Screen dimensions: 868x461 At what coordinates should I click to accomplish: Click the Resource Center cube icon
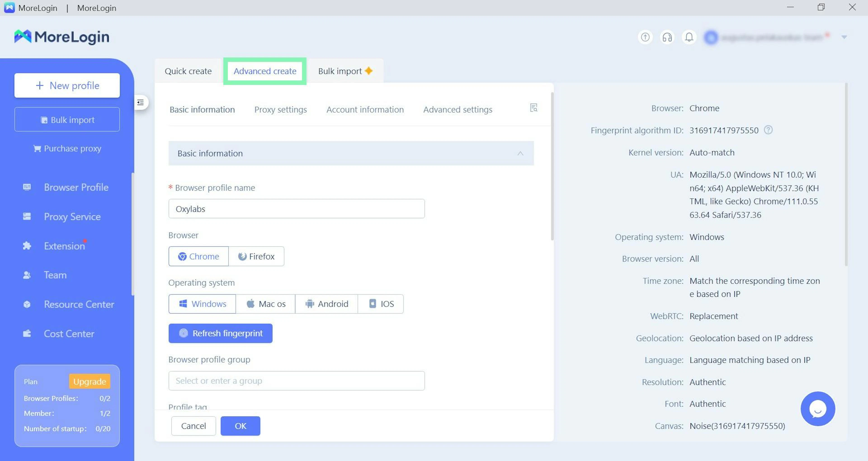pos(27,305)
